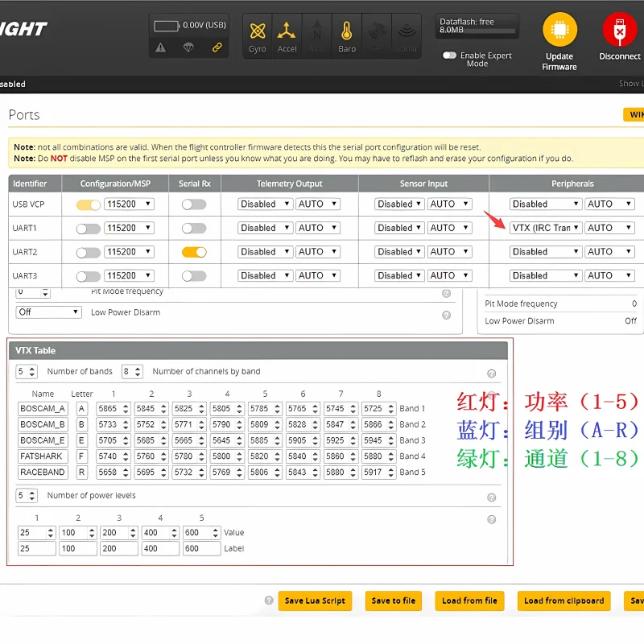The image size is (644, 644).
Task: Open UART2 Telemetry AUTO baud dropdown
Action: coord(318,252)
